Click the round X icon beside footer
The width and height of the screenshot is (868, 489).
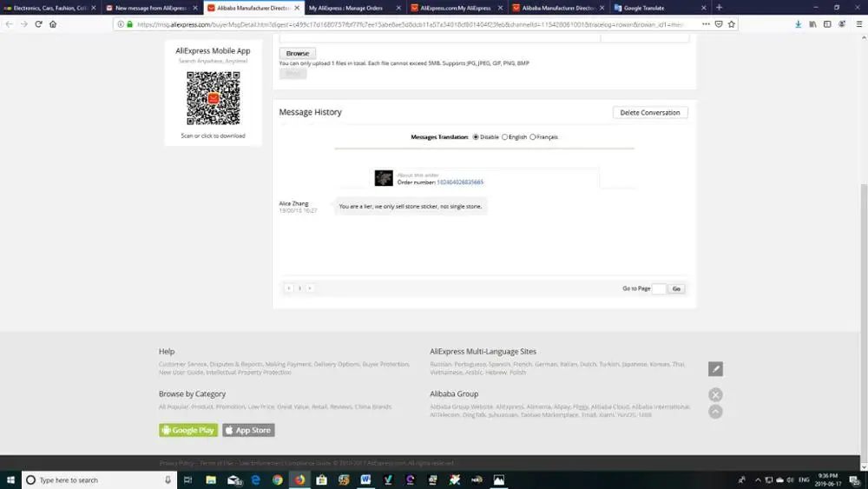click(x=715, y=394)
